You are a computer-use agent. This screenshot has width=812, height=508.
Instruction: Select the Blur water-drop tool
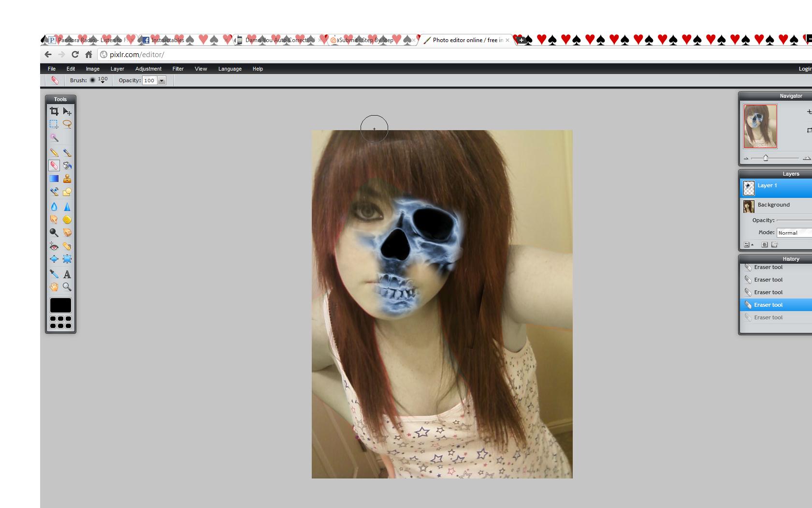(54, 207)
